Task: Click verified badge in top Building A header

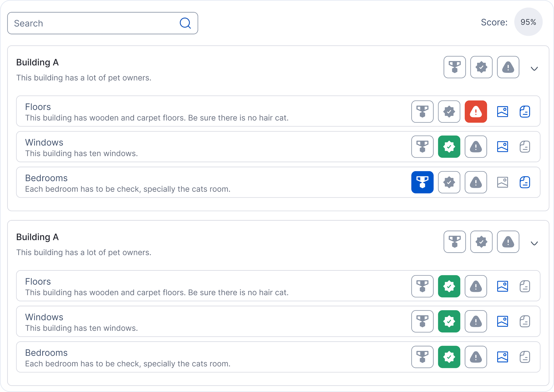Action: (x=481, y=67)
